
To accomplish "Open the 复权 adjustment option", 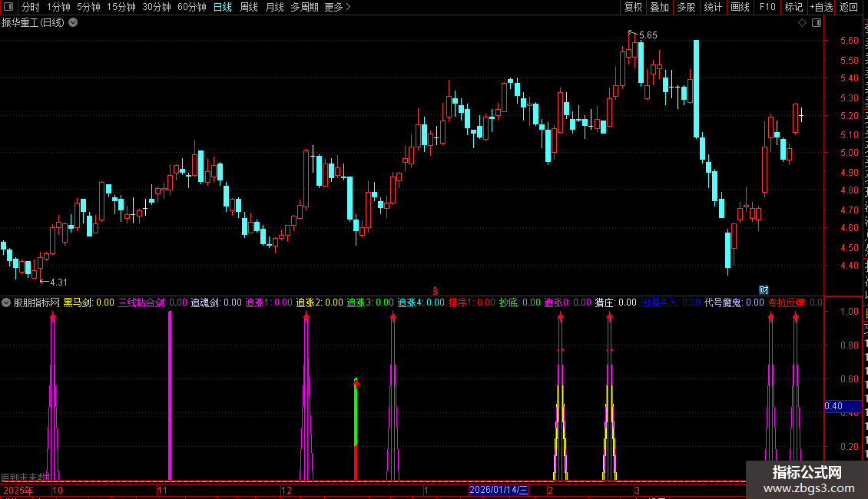I will (633, 7).
